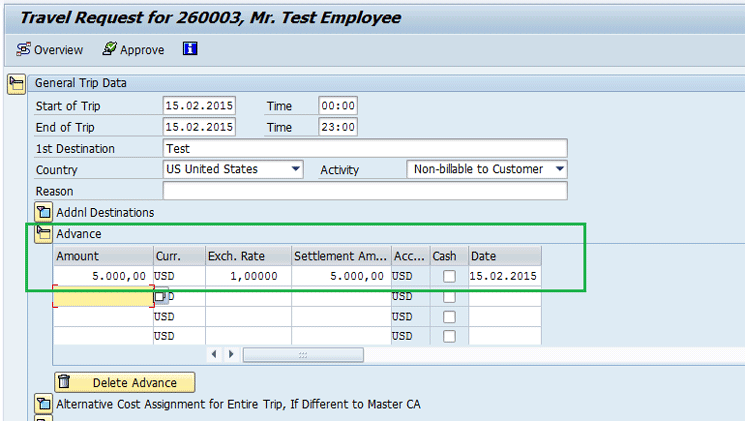Click into the Reason input field
This screenshot has width=745, height=421.
[x=364, y=191]
